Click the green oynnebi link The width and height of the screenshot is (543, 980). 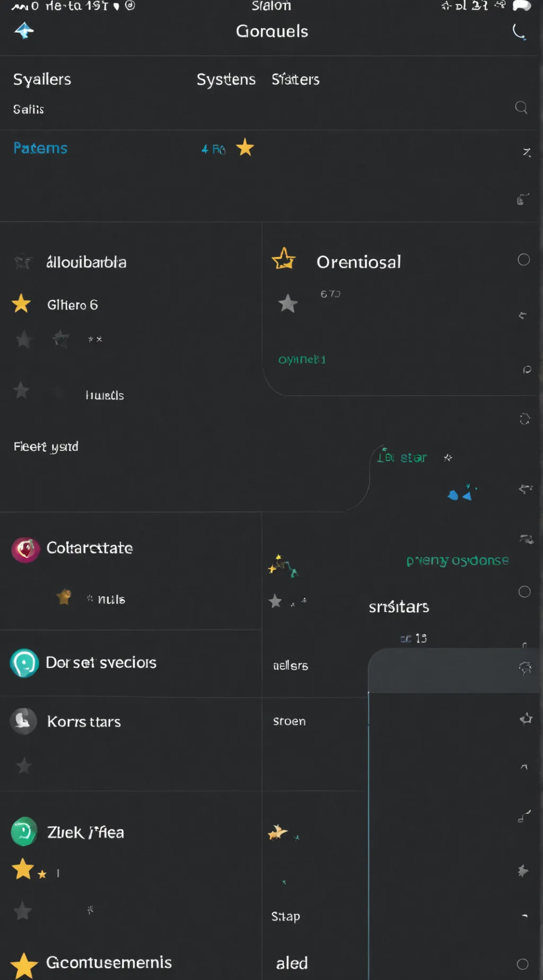click(x=302, y=360)
